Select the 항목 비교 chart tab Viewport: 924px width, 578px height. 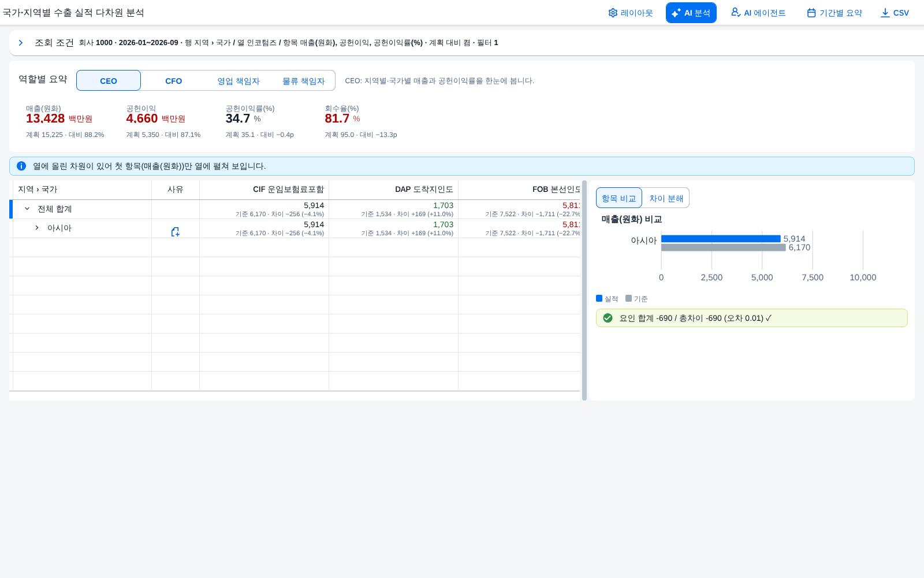619,198
